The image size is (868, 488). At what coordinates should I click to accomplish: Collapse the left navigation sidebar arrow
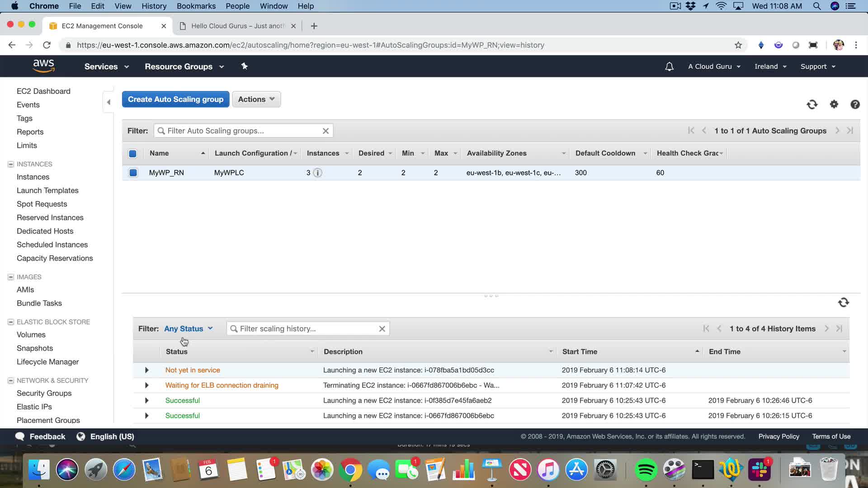point(108,102)
